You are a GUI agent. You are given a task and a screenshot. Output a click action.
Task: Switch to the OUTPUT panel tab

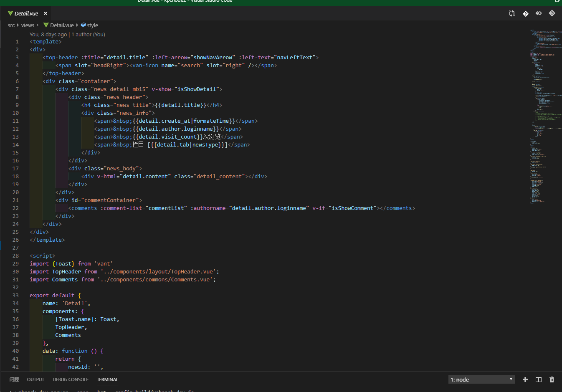point(35,379)
